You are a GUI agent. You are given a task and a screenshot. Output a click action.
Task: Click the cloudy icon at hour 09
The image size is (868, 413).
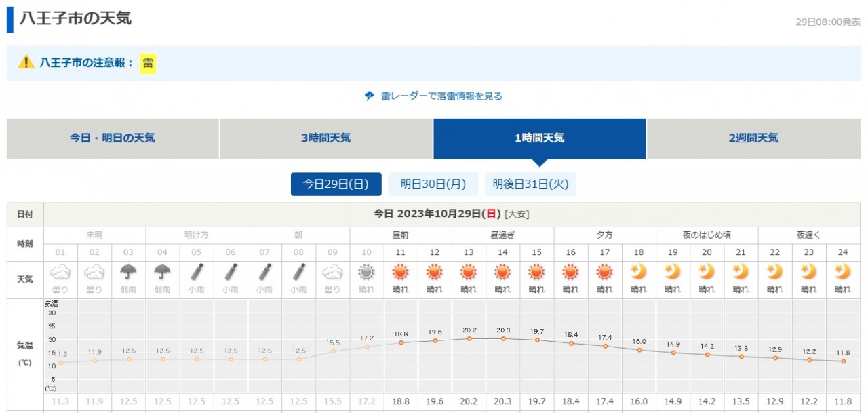pos(332,272)
